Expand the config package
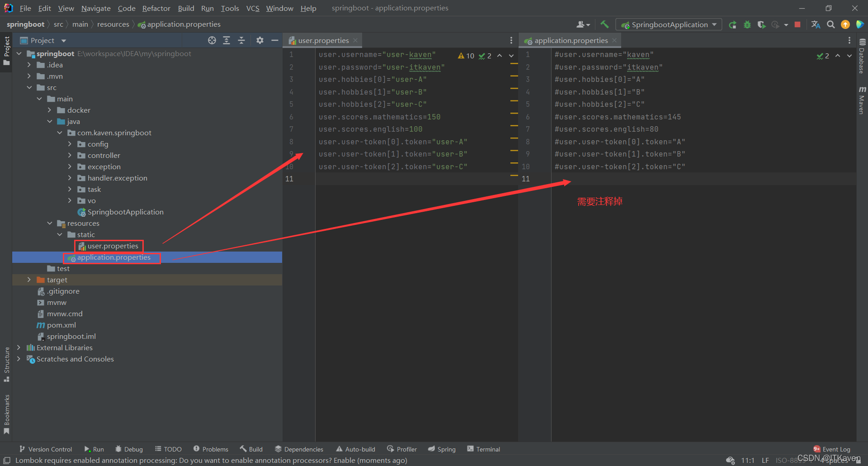 pos(70,144)
